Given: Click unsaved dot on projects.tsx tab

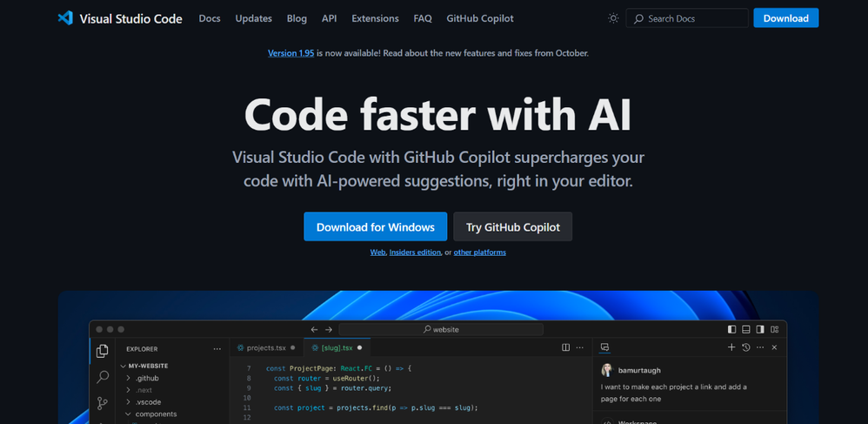Looking at the screenshot, I should coord(293,347).
